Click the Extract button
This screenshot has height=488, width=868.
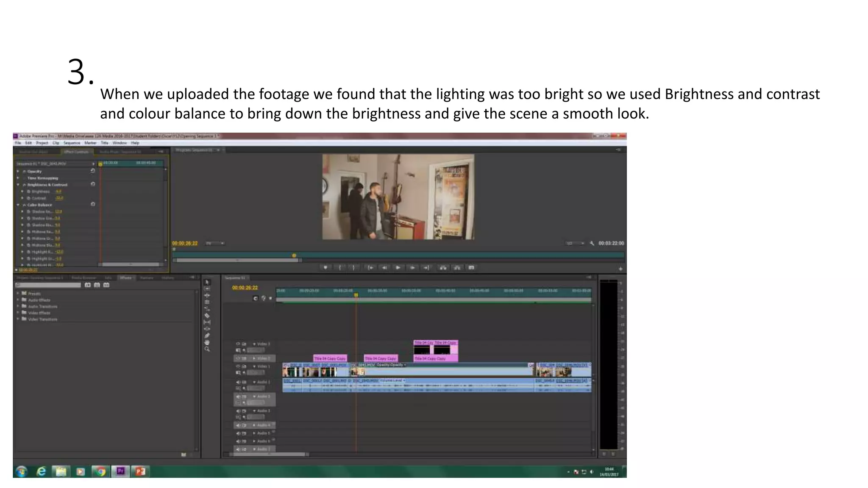(x=457, y=268)
